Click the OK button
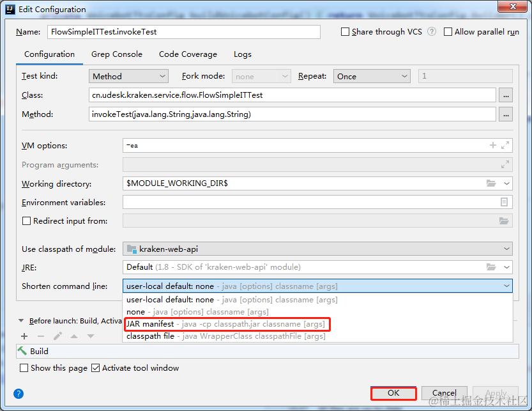This screenshot has width=532, height=411. tap(393, 393)
